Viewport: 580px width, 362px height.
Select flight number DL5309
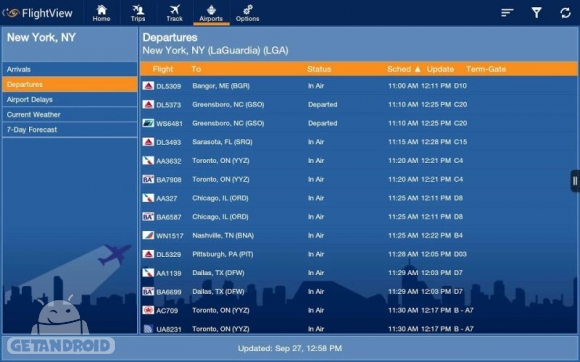click(169, 86)
